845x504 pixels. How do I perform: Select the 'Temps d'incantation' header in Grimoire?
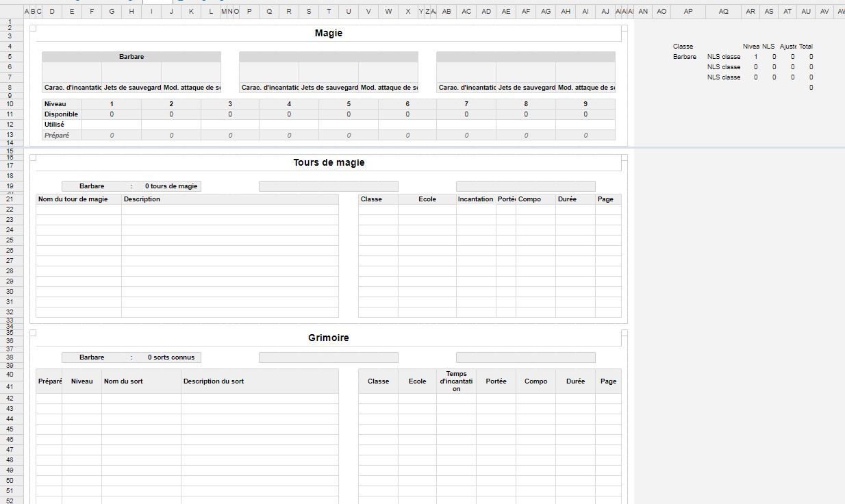point(456,381)
